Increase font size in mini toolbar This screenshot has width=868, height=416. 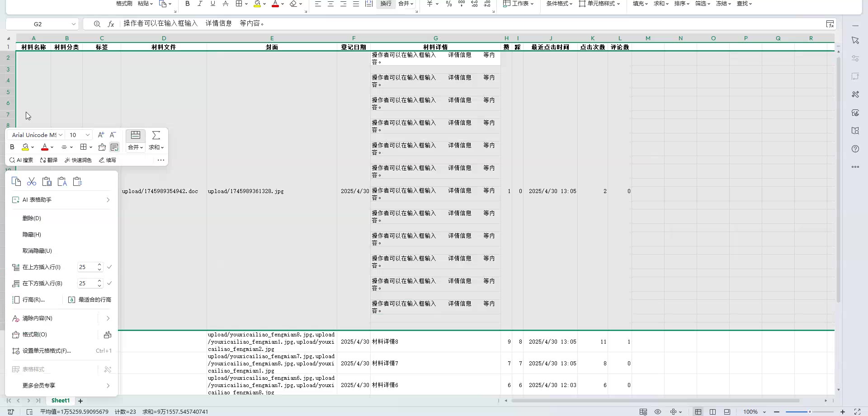pyautogui.click(x=101, y=135)
